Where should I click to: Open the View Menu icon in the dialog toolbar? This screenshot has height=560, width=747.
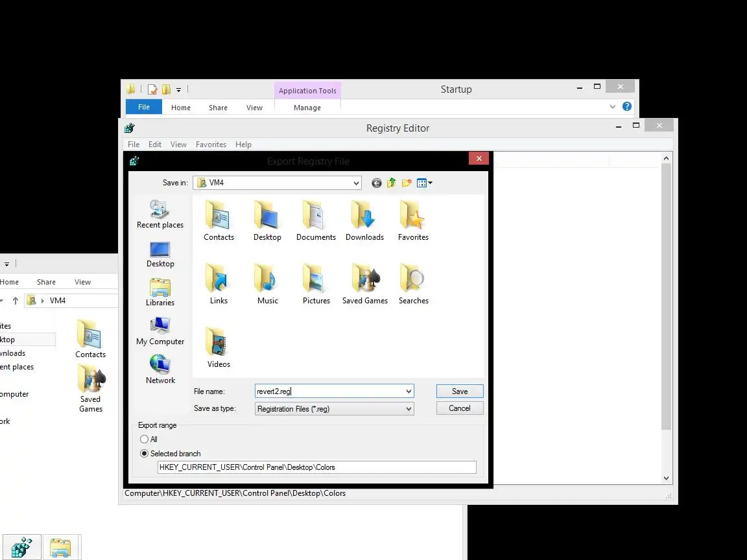point(424,183)
